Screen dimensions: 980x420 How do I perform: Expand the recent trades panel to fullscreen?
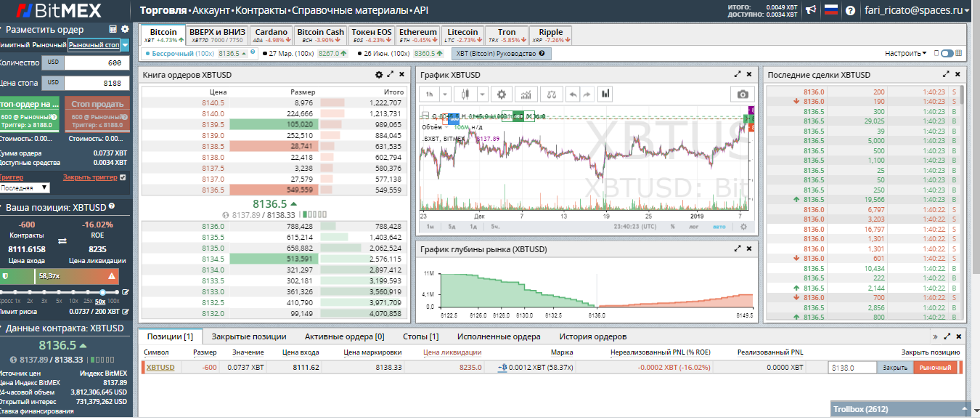pyautogui.click(x=946, y=75)
